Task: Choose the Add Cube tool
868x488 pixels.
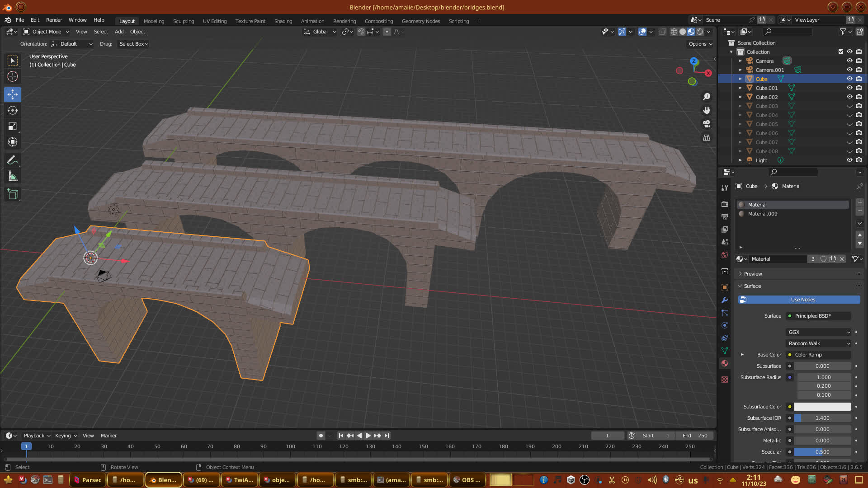Action: tap(13, 194)
